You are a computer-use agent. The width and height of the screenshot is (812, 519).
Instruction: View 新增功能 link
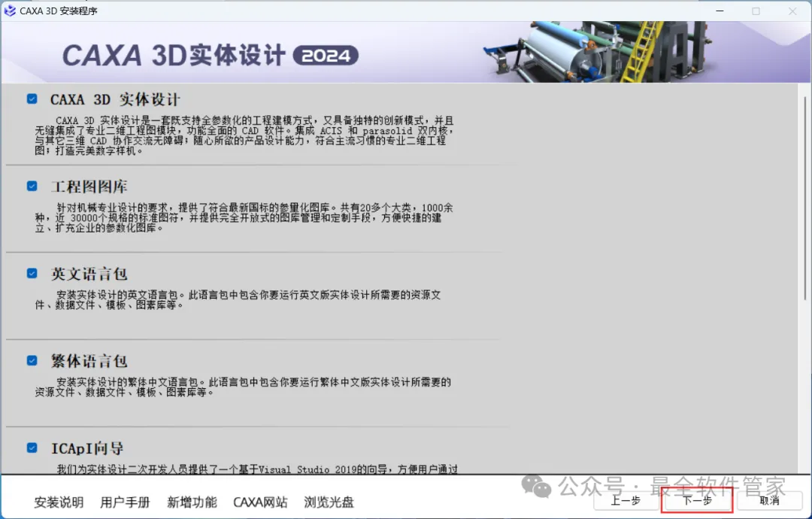pyautogui.click(x=192, y=502)
